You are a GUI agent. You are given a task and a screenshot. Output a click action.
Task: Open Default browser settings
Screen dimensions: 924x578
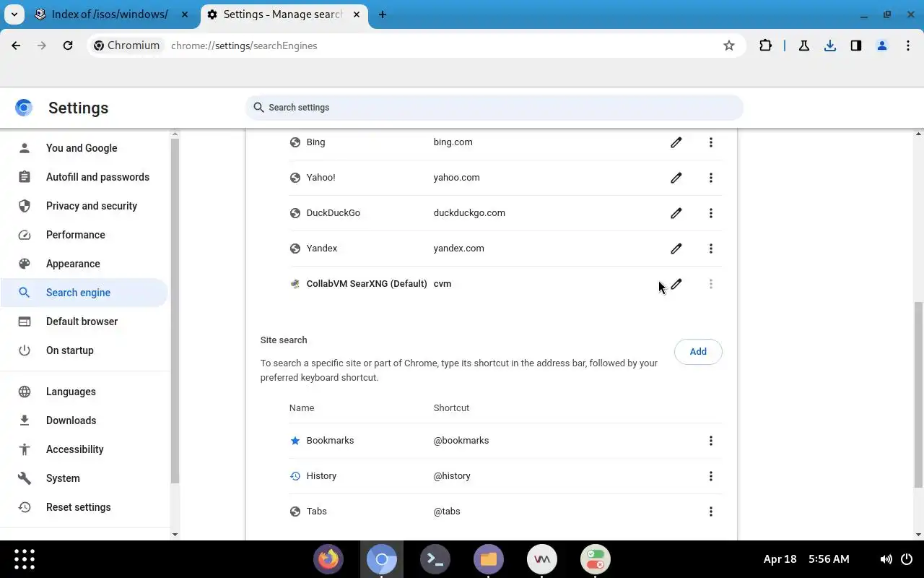pos(84,322)
